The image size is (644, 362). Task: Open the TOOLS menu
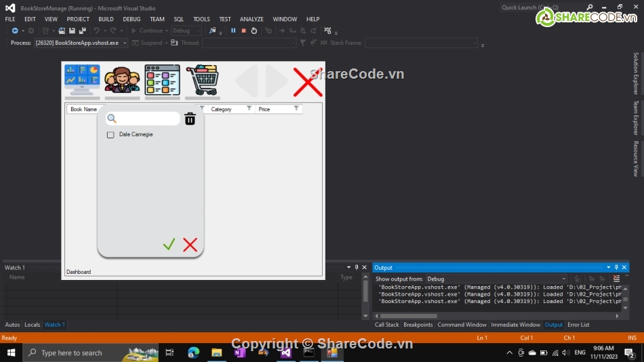click(201, 19)
